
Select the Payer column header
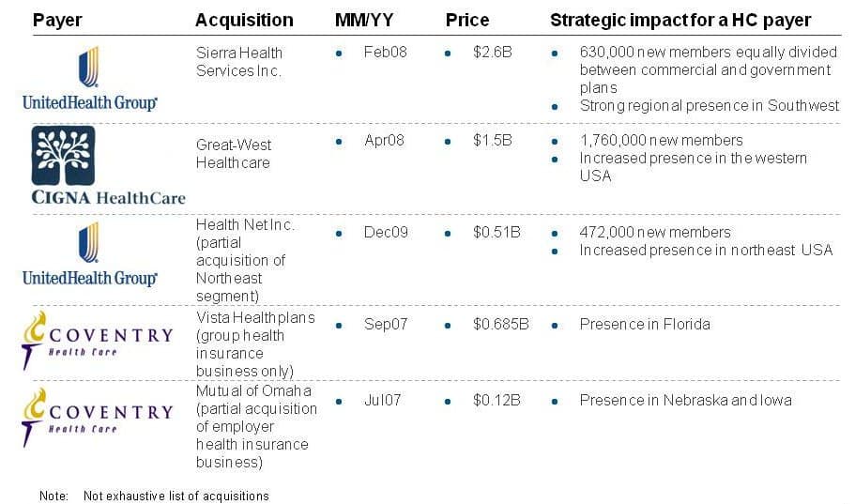(x=57, y=21)
